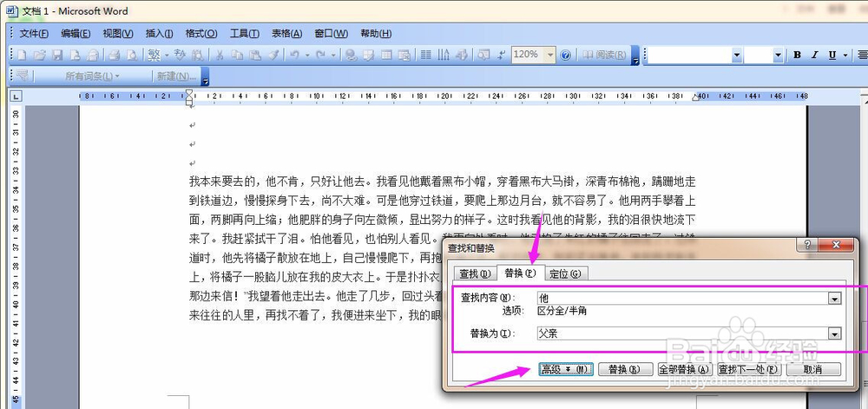Viewport: 868px width, 409px height.
Task: Expand the 查找内容 history dropdown
Action: pos(835,299)
